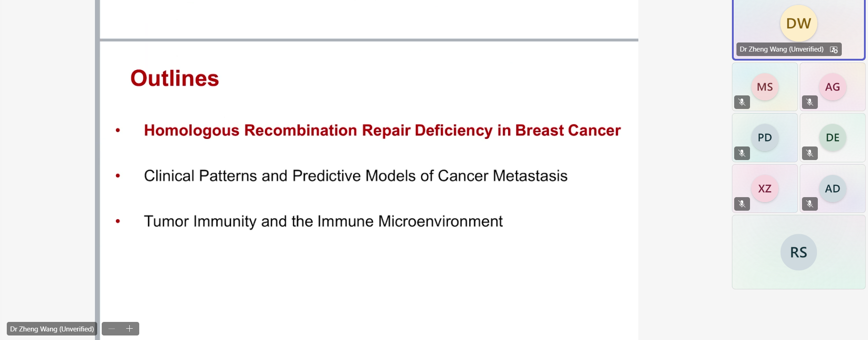The height and width of the screenshot is (340, 868).
Task: Click the muted microphone icon on PD tile
Action: click(742, 153)
